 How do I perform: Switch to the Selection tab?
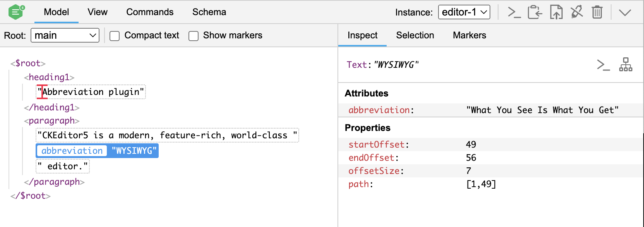415,35
